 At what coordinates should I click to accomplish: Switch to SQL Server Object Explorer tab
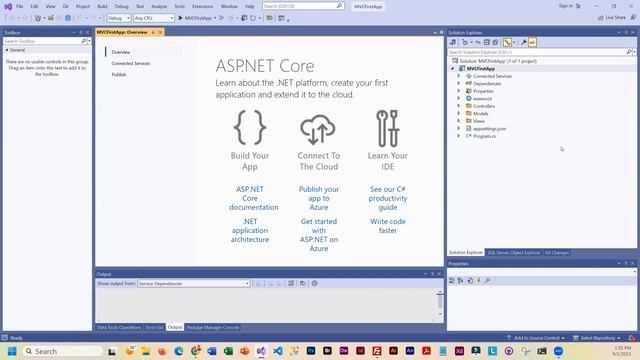[513, 253]
